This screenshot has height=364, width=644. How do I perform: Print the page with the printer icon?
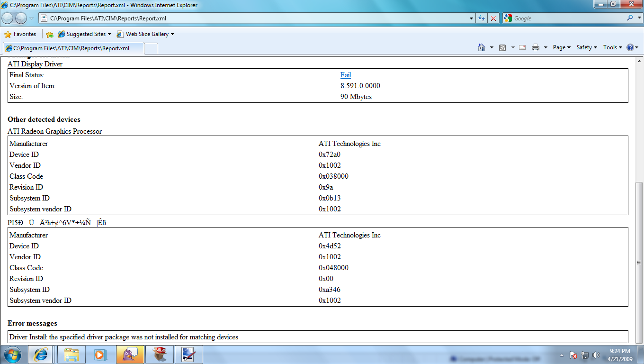(x=536, y=47)
